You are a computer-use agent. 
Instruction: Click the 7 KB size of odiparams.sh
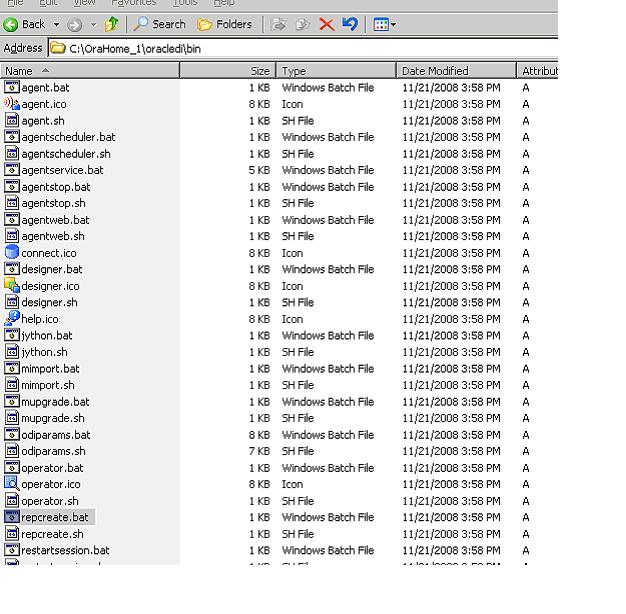[259, 451]
